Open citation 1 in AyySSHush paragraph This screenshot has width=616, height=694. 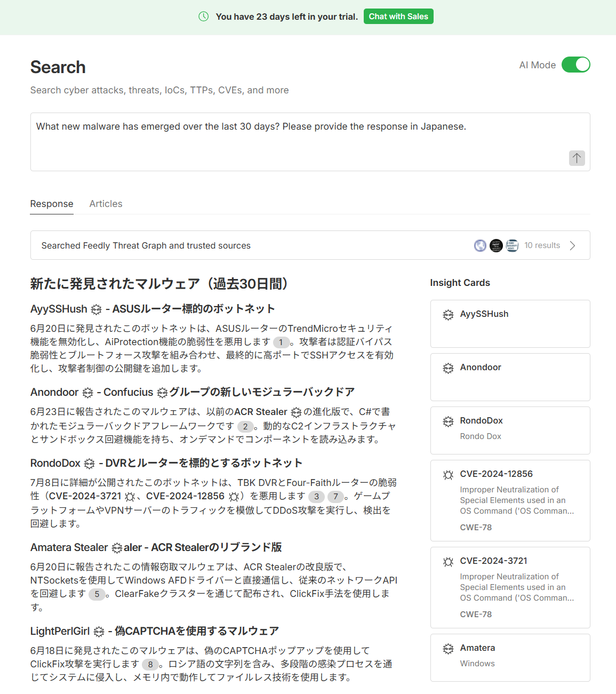[281, 342]
